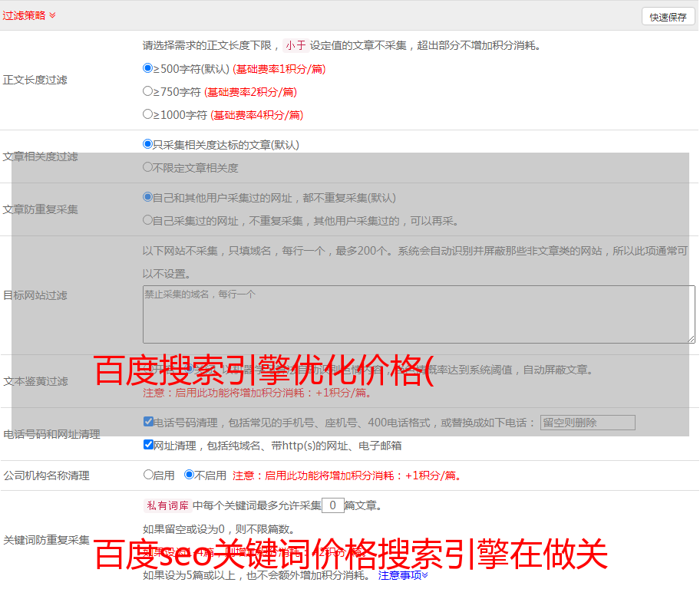Click the 留空则删除 phone replacement field
Viewport: 700px width, 589px height.
pyautogui.click(x=587, y=423)
